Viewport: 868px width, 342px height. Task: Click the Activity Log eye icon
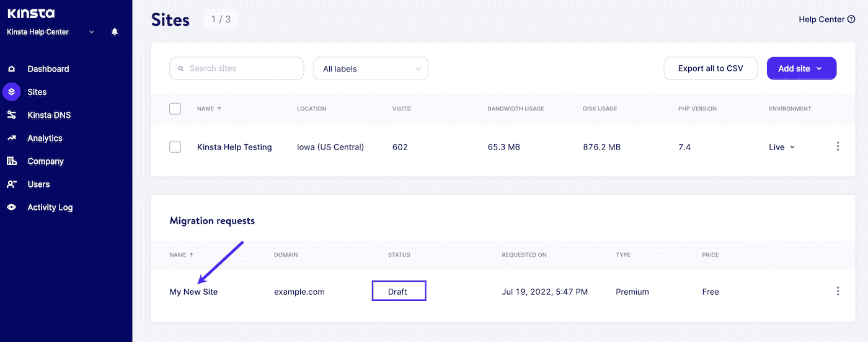[x=12, y=207]
